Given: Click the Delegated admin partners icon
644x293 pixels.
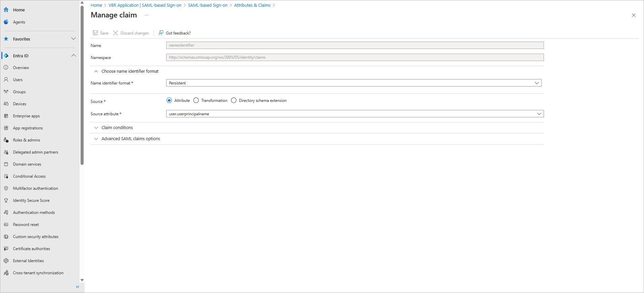Looking at the screenshot, I should point(6,152).
